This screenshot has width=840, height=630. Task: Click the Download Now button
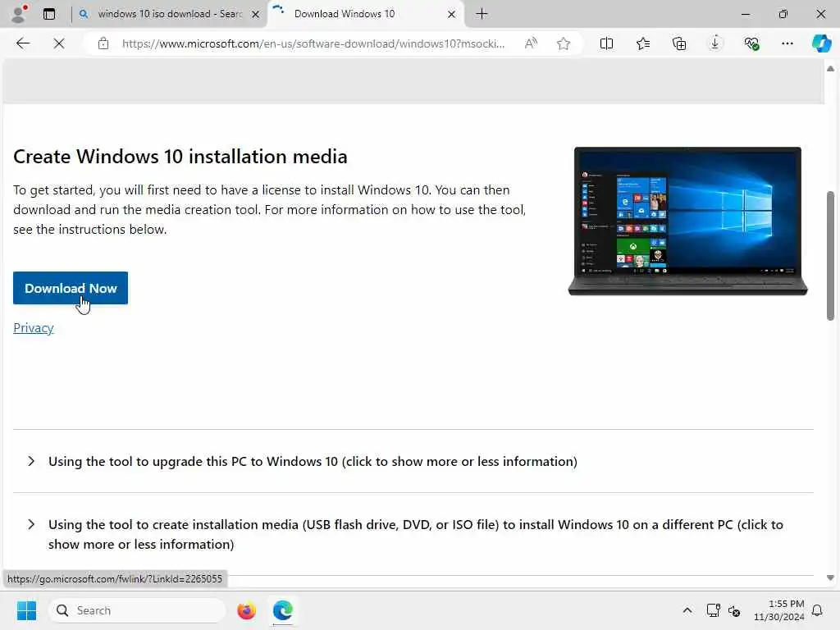click(71, 288)
